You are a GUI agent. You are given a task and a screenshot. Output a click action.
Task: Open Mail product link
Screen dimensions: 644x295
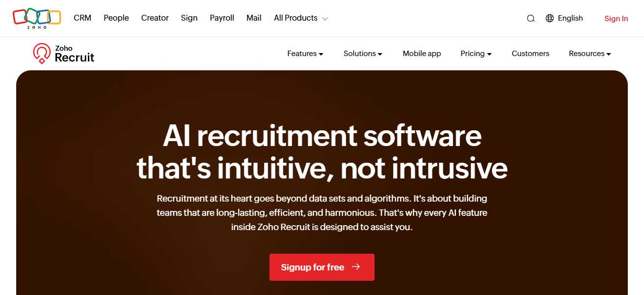coord(254,18)
